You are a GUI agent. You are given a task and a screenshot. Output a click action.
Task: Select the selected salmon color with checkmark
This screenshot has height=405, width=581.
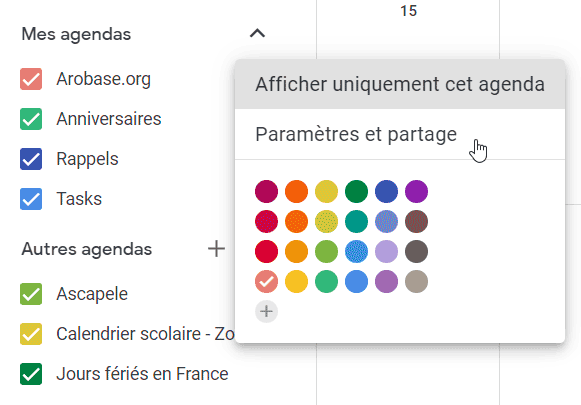pyautogui.click(x=266, y=282)
